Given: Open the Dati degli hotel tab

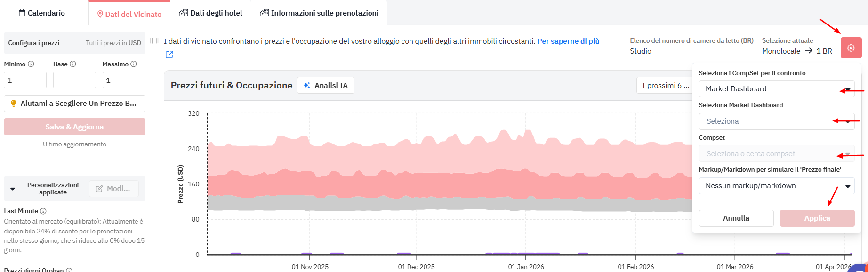Looking at the screenshot, I should 211,13.
